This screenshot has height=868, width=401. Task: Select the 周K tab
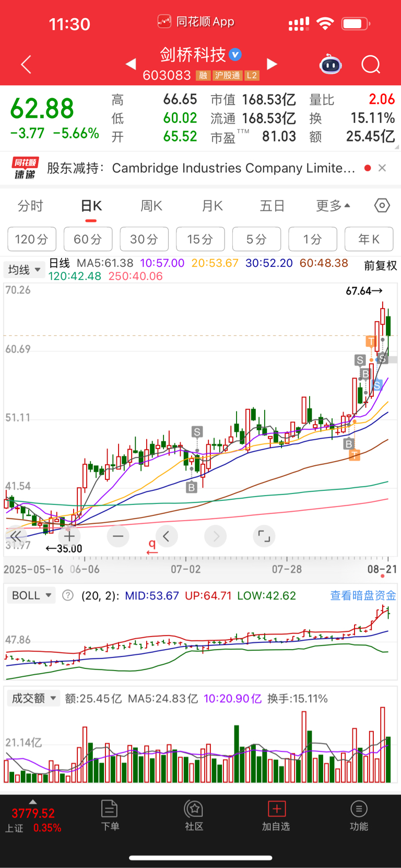pos(151,206)
